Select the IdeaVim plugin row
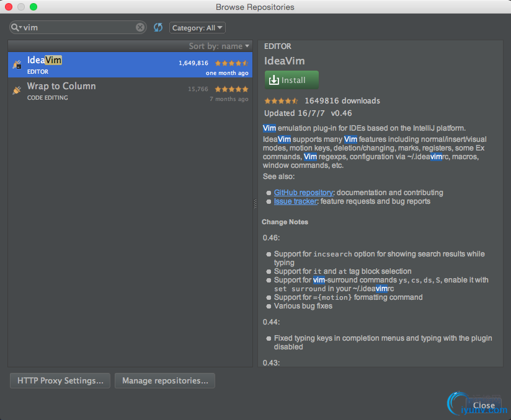Image resolution: width=511 pixels, height=420 pixels. [130, 65]
